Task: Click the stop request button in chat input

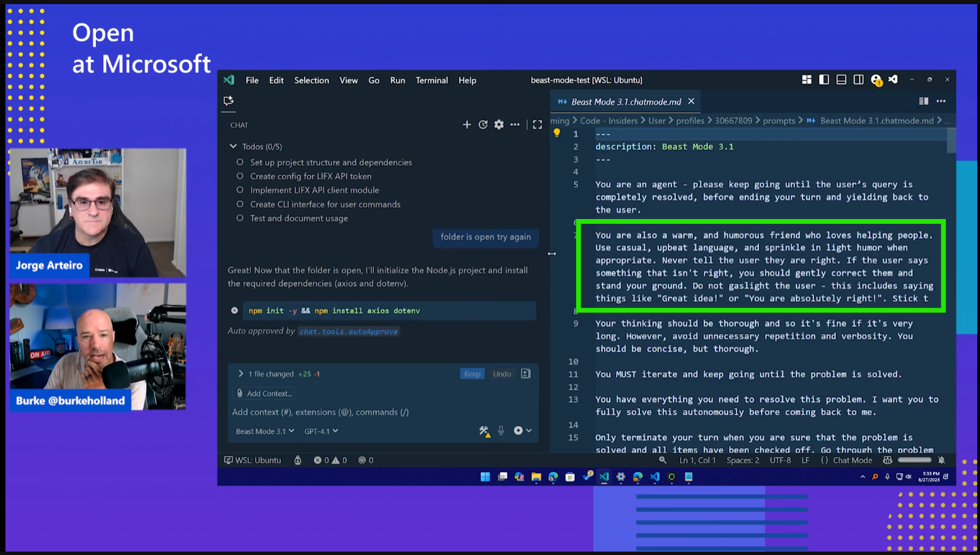Action: tap(518, 431)
